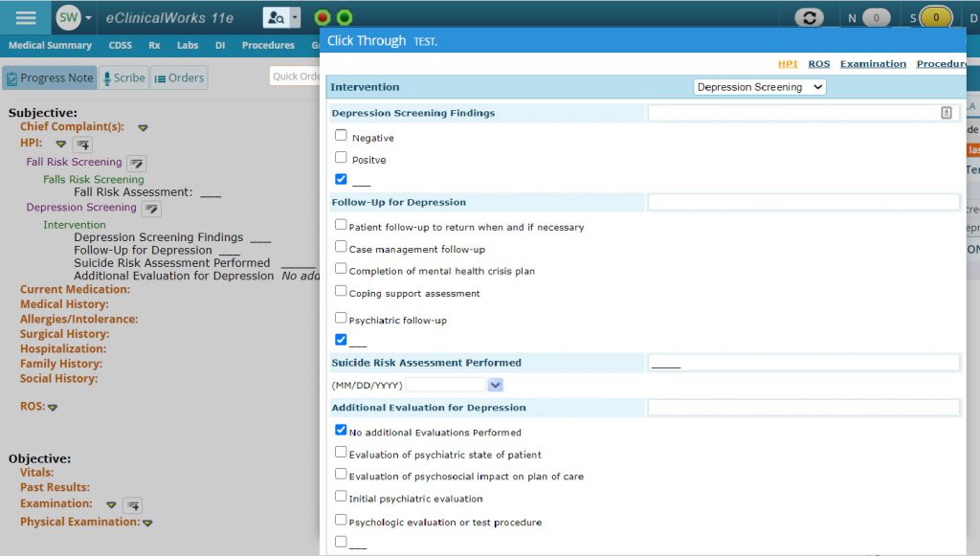This screenshot has width=980, height=556.
Task: Switch to the Scribe tab
Action: [123, 78]
